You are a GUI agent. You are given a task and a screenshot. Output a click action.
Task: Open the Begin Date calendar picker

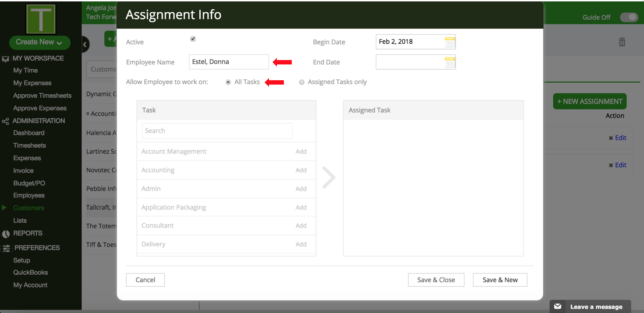[x=449, y=42]
